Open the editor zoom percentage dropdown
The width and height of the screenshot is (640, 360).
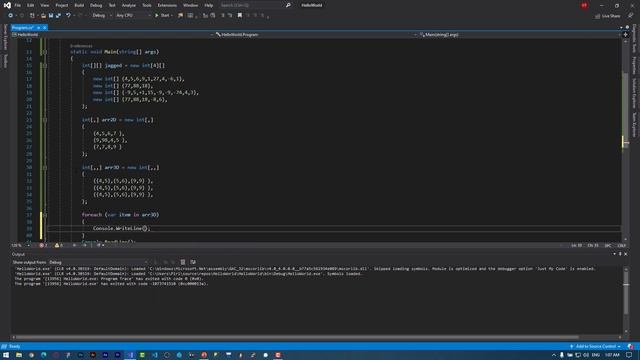pos(21,245)
